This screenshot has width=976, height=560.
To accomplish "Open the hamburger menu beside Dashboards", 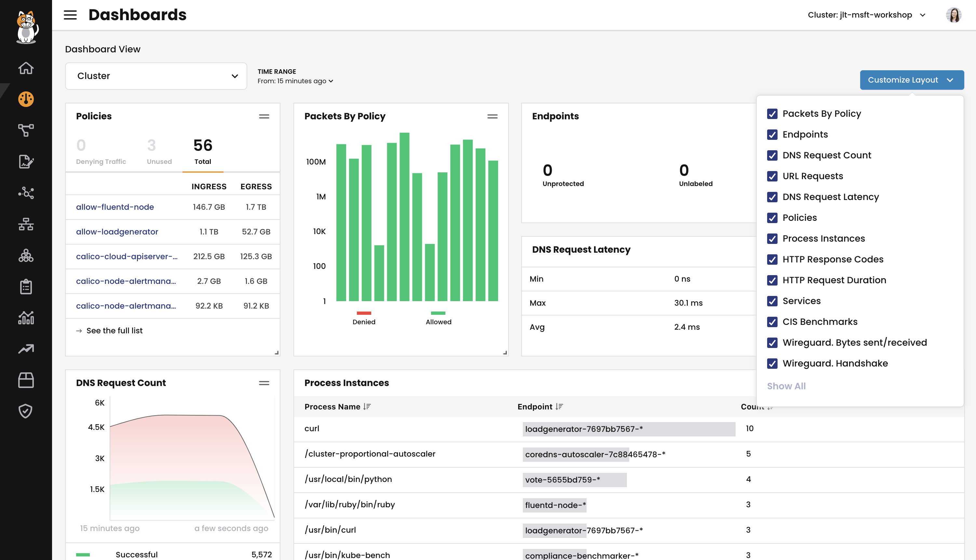I will coord(70,15).
